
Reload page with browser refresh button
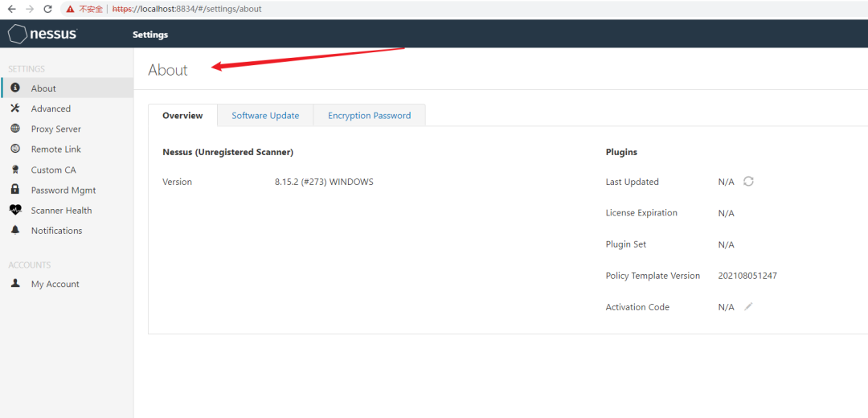(47, 9)
